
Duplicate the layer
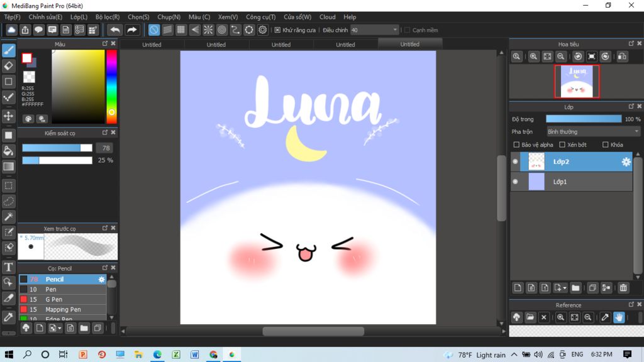(x=592, y=288)
